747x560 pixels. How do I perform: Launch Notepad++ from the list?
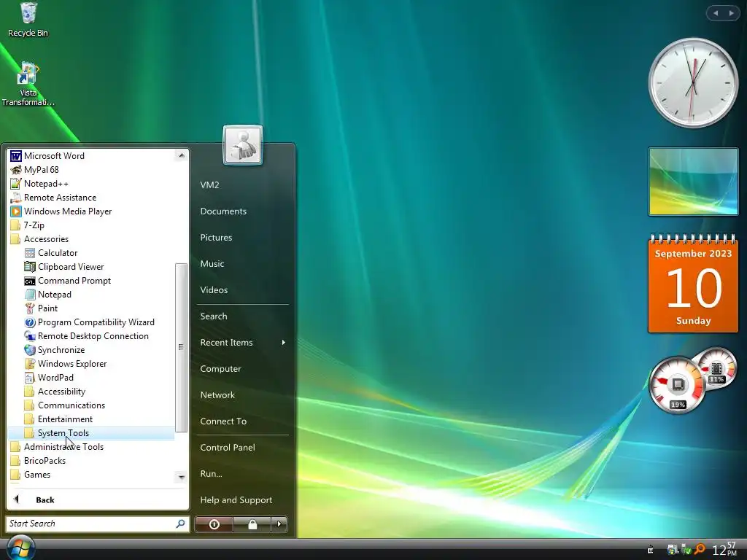39,183
